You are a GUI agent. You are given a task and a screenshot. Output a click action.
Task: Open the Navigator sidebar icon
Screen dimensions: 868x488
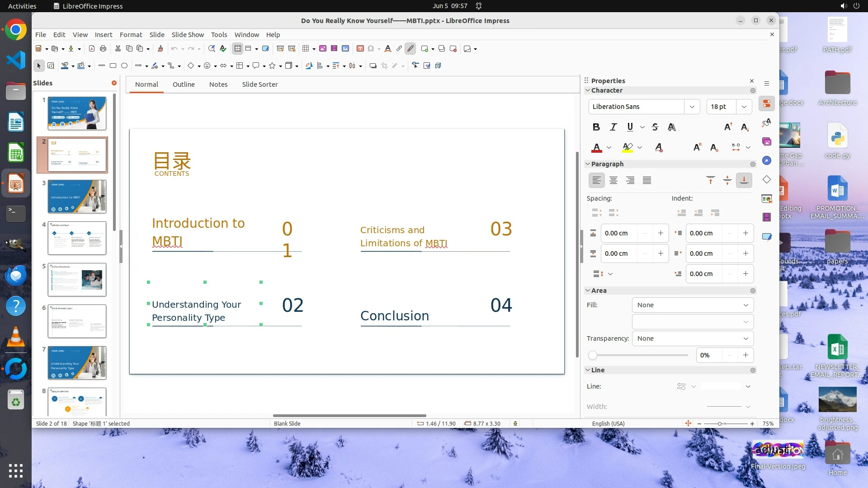coord(767,161)
